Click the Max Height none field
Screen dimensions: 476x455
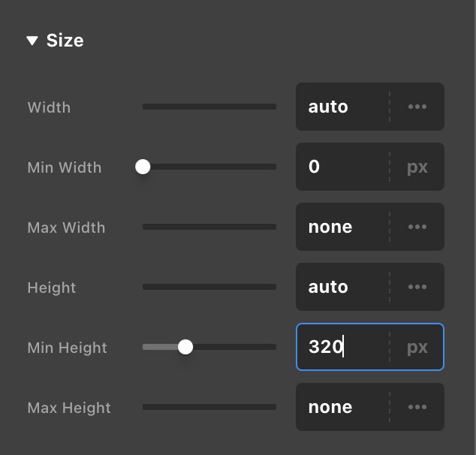(342, 407)
